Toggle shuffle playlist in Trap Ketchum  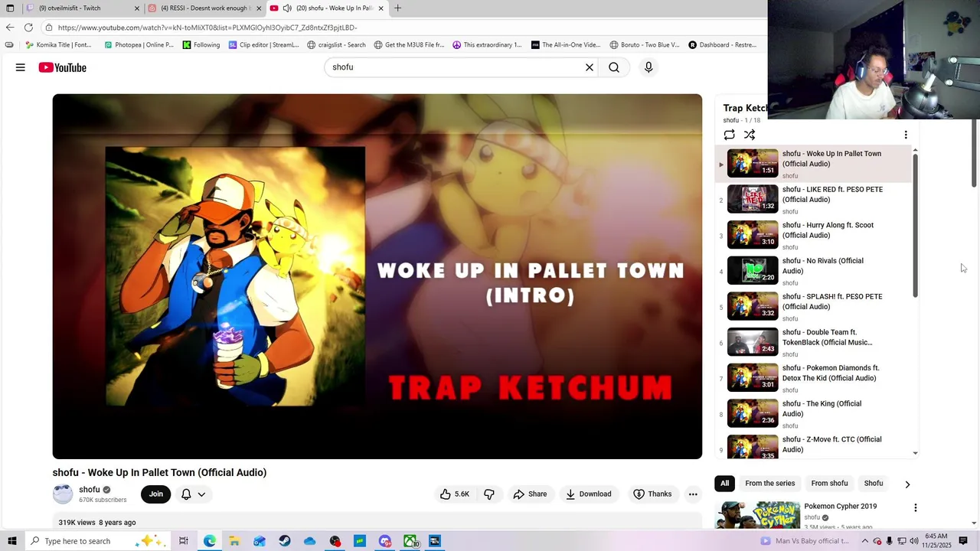(x=750, y=135)
